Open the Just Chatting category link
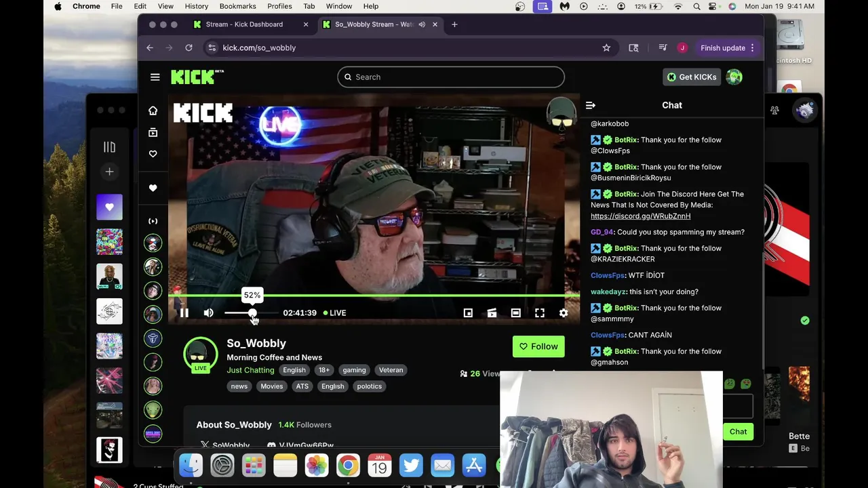The image size is (868, 488). tap(250, 370)
